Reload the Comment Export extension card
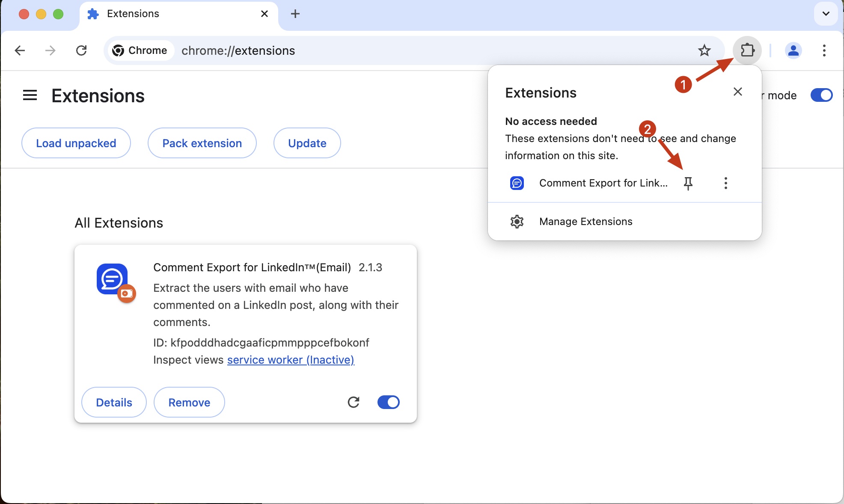The width and height of the screenshot is (844, 504). click(354, 402)
